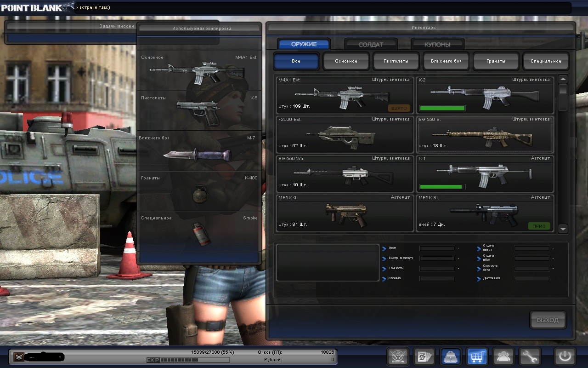588x368 pixels.
Task: Filter inventory by Основное weapons
Action: pos(346,61)
